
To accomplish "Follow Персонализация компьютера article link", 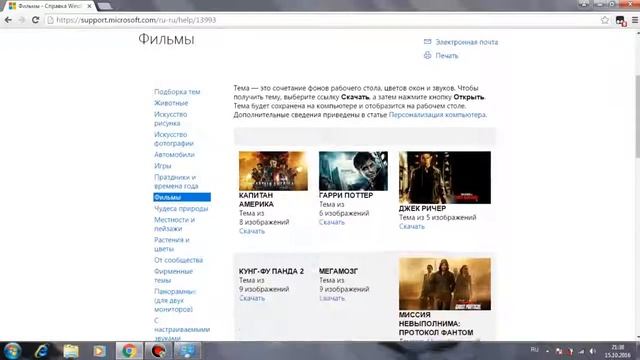I will [437, 115].
